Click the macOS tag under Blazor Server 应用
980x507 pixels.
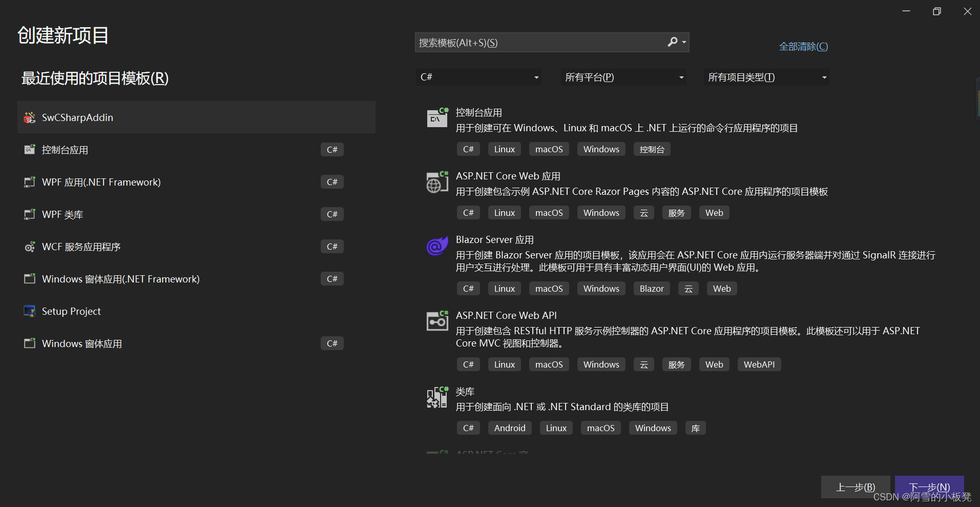point(549,289)
